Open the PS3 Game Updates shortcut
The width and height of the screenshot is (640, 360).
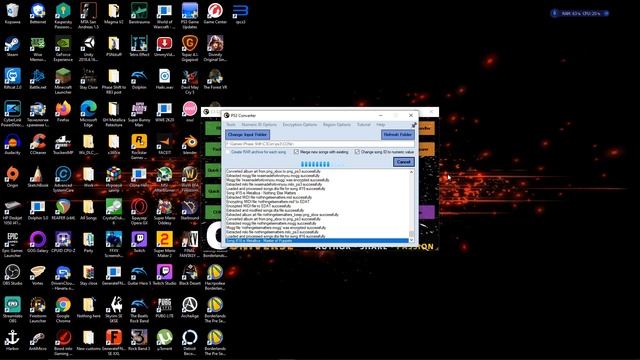click(190, 16)
